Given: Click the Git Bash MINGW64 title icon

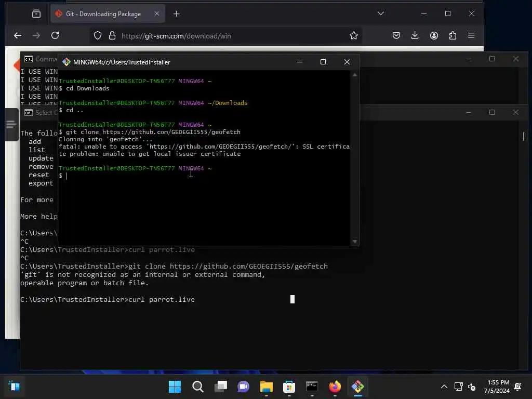Looking at the screenshot, I should tap(66, 62).
